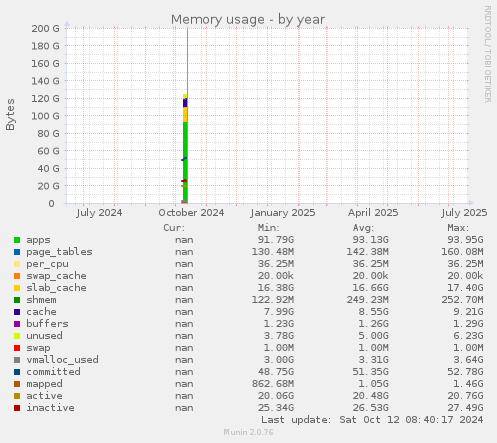497x443 pixels.
Task: Click the committed legend color swatch
Action: [x=17, y=372]
